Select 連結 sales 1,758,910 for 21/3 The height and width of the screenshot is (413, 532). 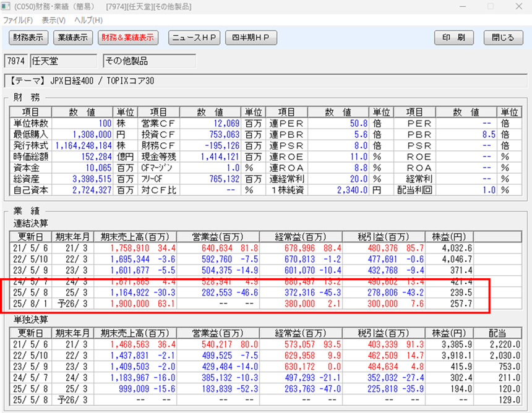tap(130, 248)
